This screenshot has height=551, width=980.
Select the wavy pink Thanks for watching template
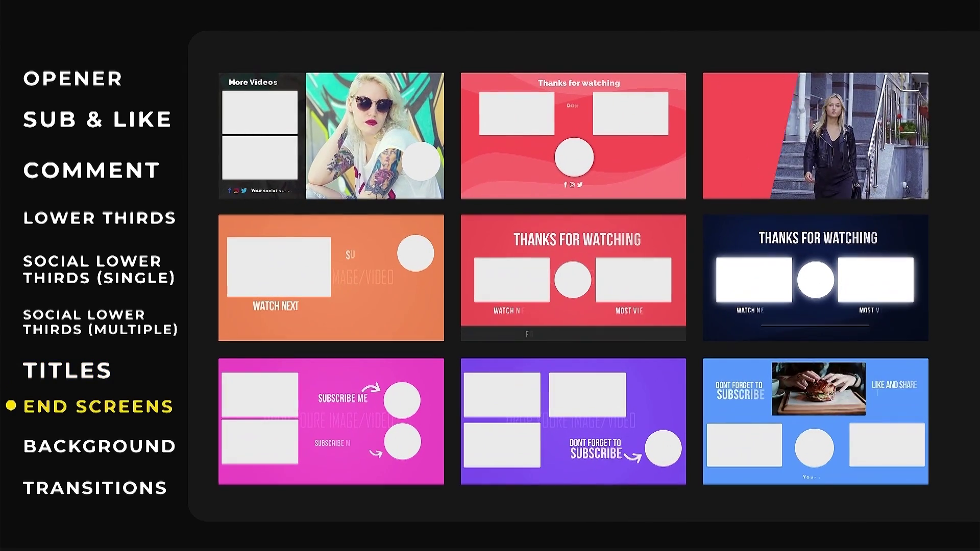tap(573, 136)
